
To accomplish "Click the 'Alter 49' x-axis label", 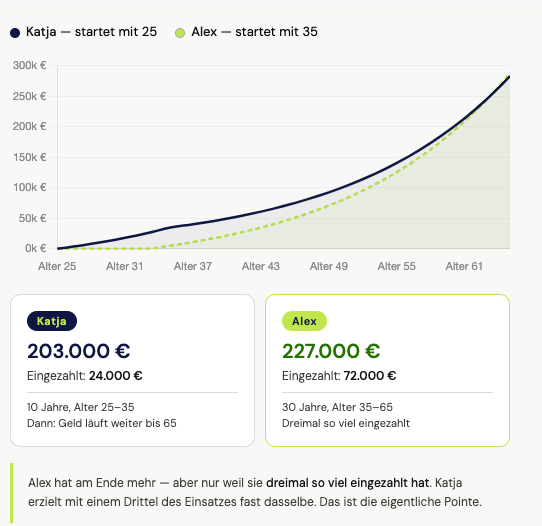I will click(x=328, y=266).
